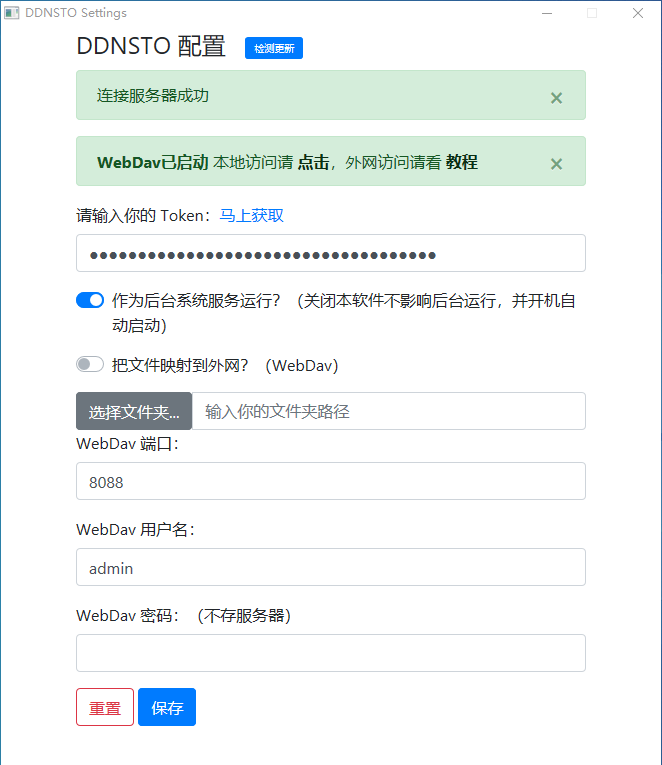The width and height of the screenshot is (662, 765).
Task: Focus the folder path input field
Action: (x=389, y=411)
